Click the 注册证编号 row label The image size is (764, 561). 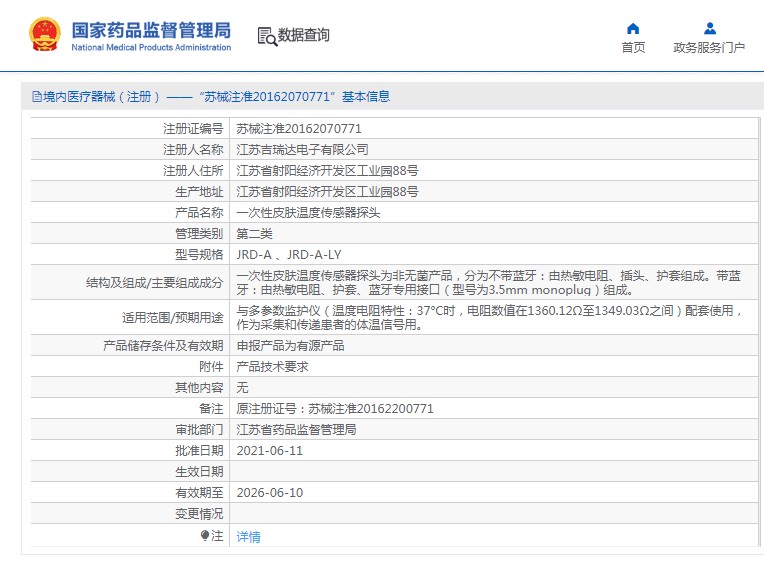point(193,129)
